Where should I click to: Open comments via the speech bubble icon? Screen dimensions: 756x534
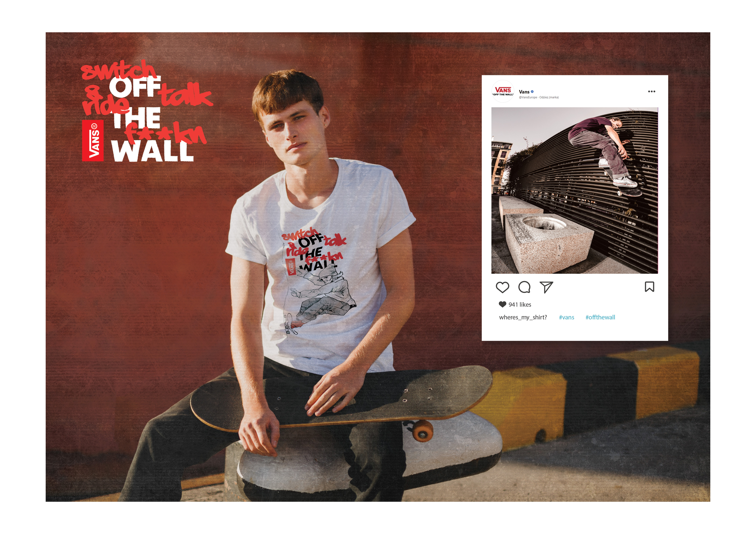coord(524,287)
